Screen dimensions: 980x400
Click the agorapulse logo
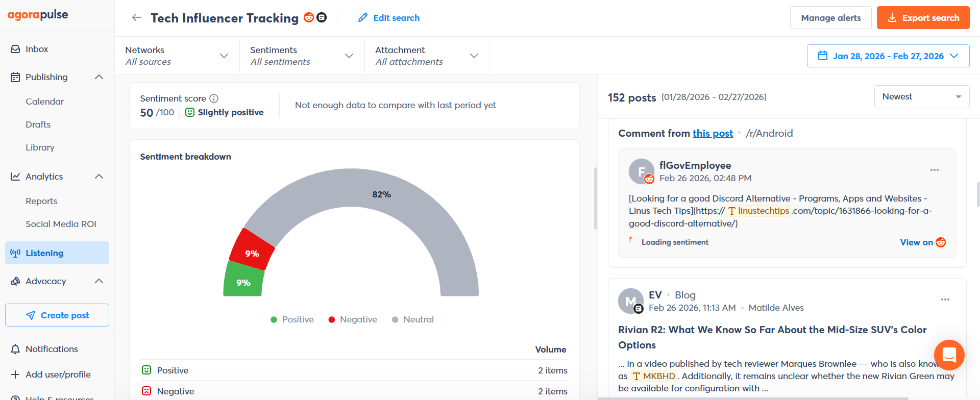click(x=38, y=15)
